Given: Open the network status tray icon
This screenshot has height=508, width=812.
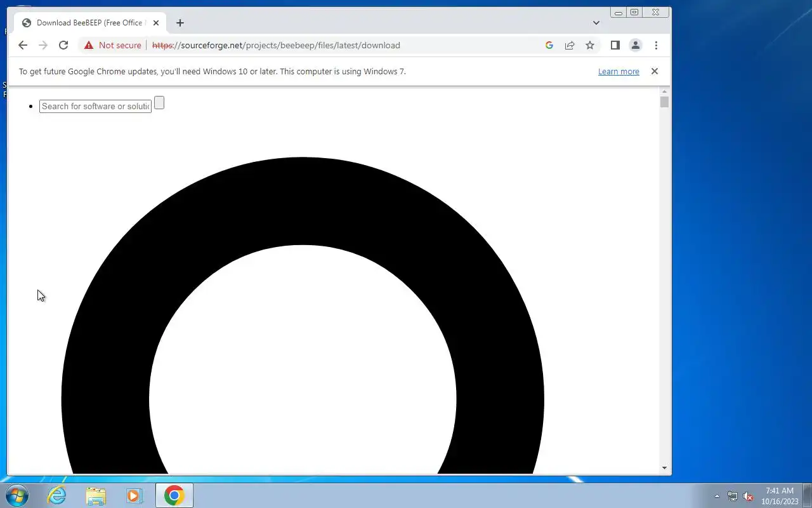Looking at the screenshot, I should (x=733, y=497).
